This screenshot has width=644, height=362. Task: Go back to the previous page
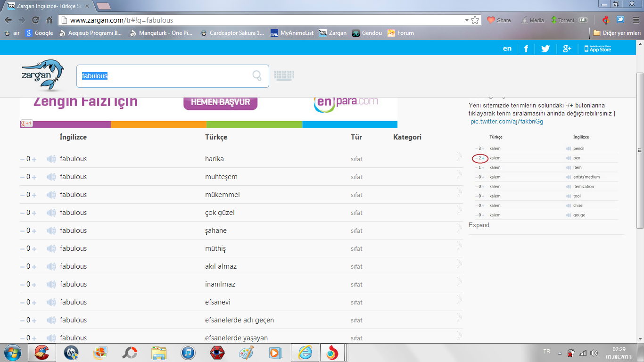click(8, 20)
